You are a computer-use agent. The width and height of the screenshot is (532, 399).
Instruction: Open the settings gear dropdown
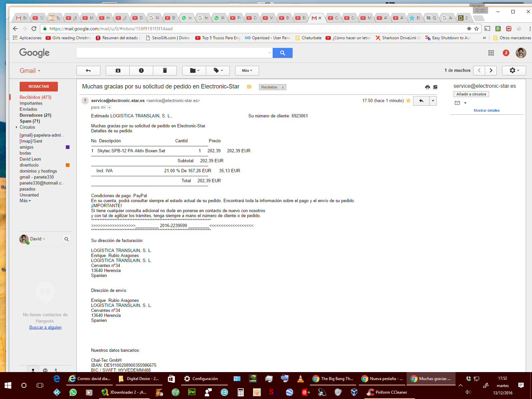(x=514, y=70)
